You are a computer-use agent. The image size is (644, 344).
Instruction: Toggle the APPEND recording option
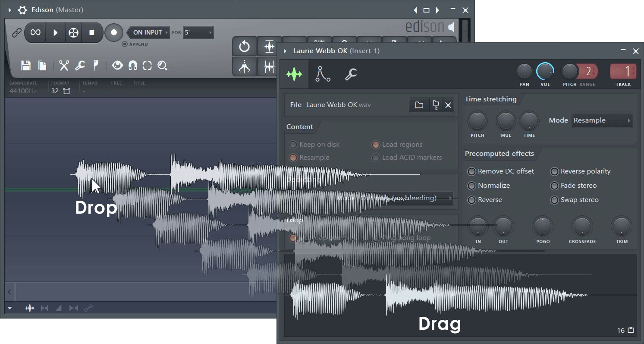pos(135,44)
